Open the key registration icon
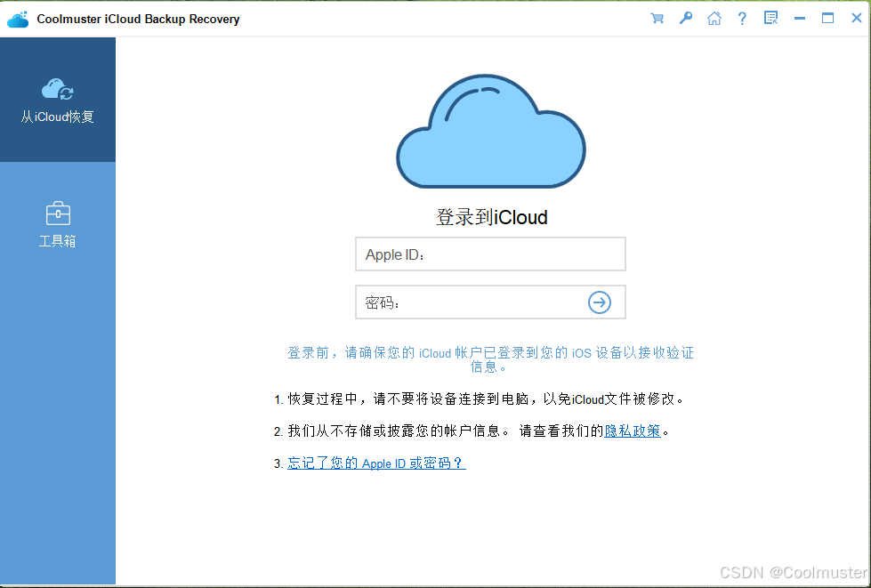 pos(685,18)
